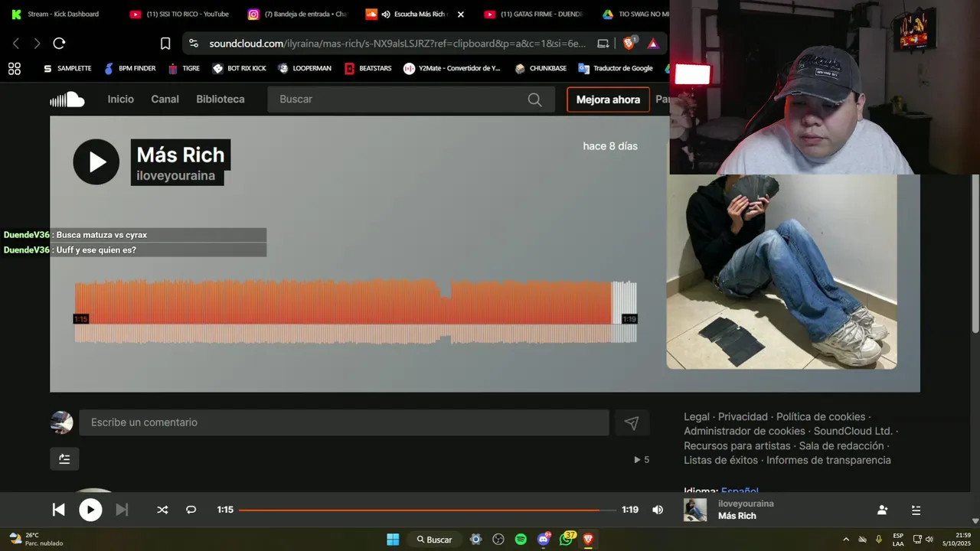Switch to Stream - Kick Dashboard tab

tap(55, 14)
